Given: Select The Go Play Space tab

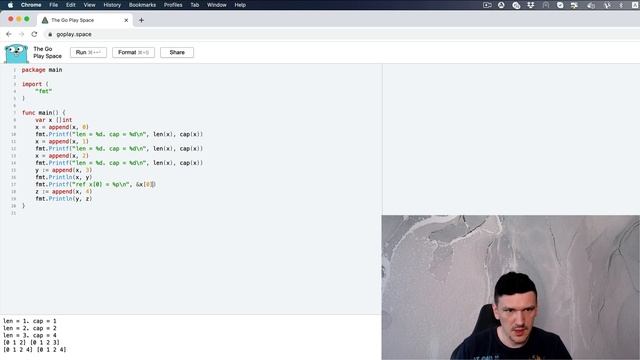Looking at the screenshot, I should click(x=84, y=20).
